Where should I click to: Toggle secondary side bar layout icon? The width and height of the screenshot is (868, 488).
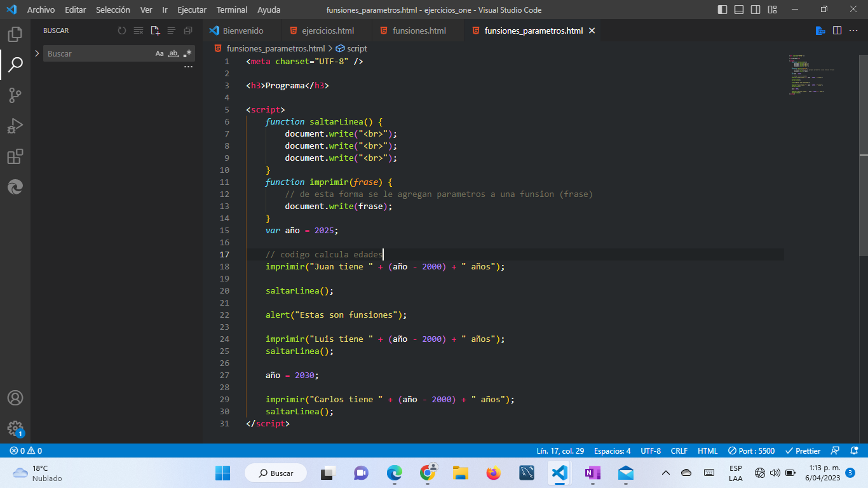pos(756,10)
